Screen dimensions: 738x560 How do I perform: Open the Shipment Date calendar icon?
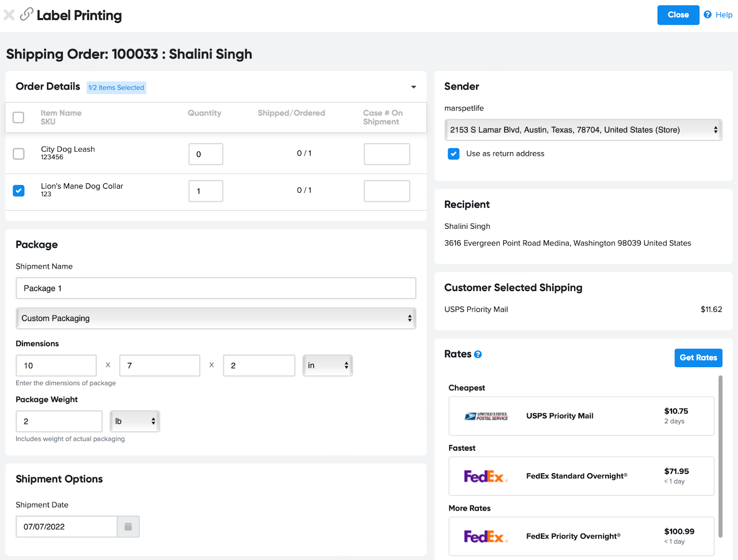(128, 527)
